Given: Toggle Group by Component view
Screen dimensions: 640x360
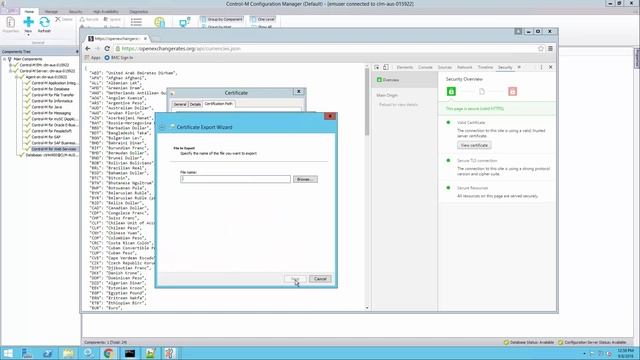Looking at the screenshot, I should click(222, 19).
